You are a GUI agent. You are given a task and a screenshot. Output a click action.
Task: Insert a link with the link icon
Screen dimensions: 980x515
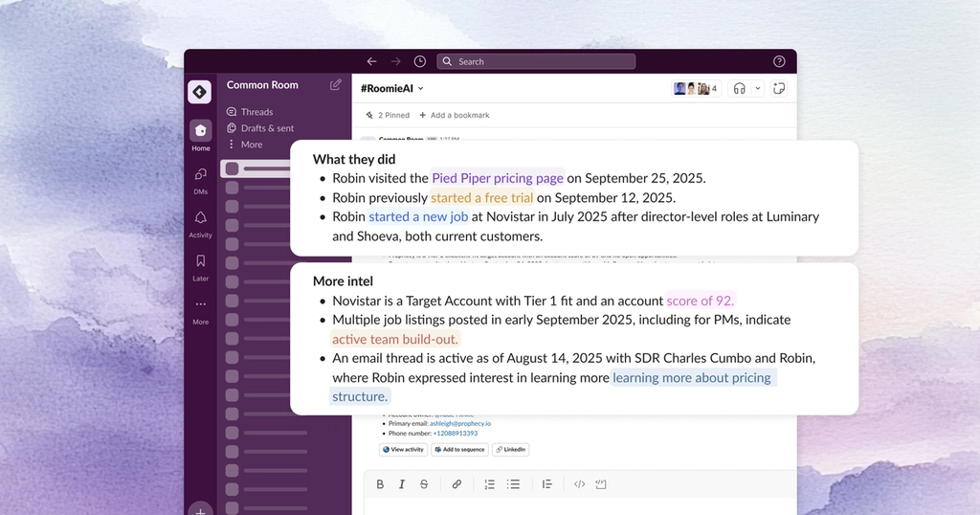[457, 484]
